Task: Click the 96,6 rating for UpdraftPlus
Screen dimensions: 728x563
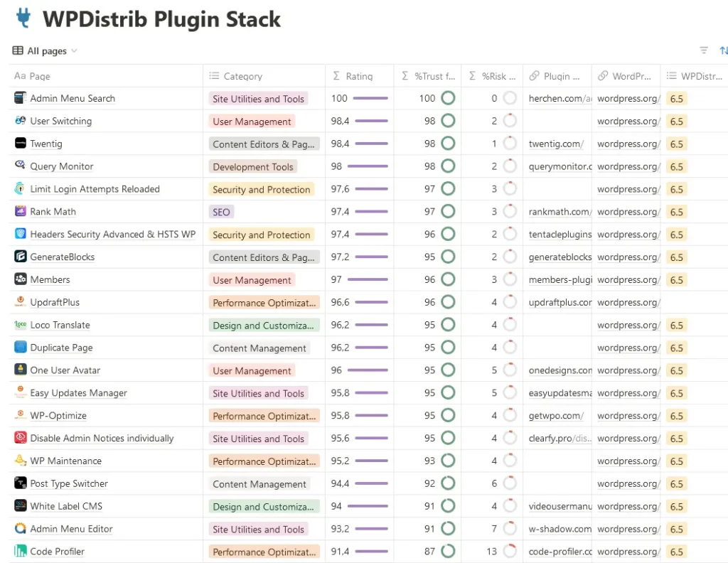Action: pos(340,302)
